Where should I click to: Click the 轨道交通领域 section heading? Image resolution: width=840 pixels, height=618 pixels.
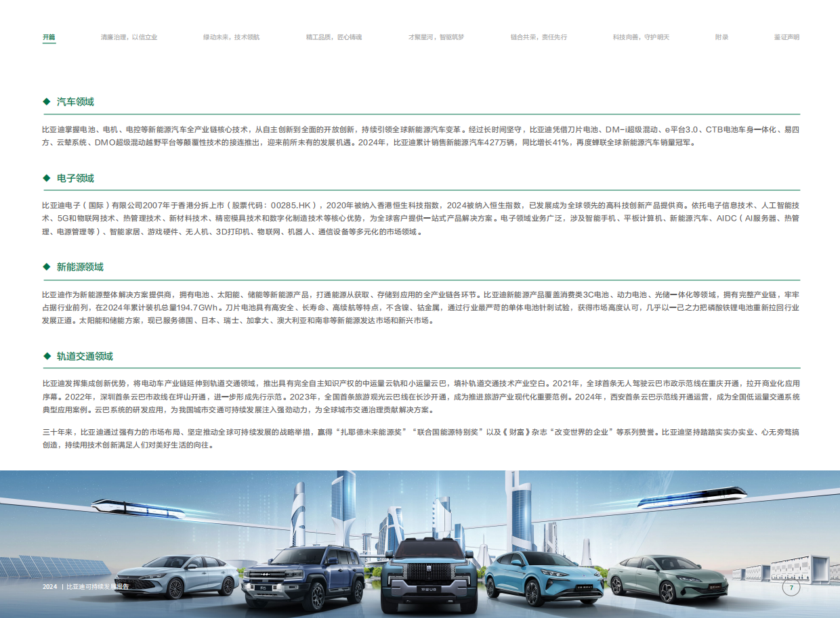pyautogui.click(x=85, y=357)
